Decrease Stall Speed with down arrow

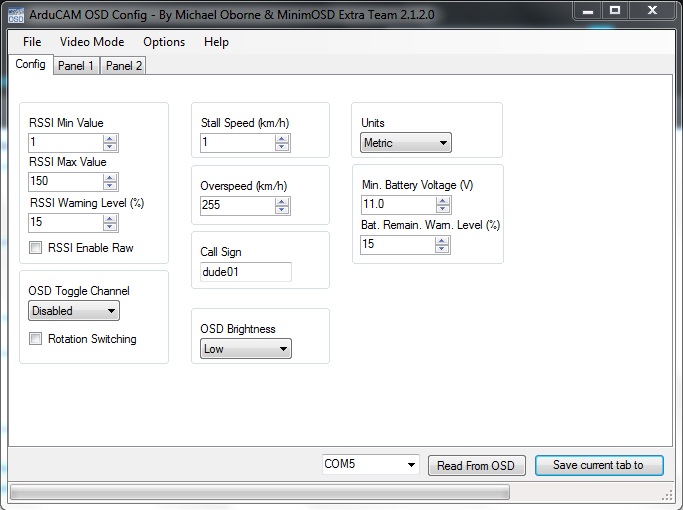pyautogui.click(x=282, y=147)
